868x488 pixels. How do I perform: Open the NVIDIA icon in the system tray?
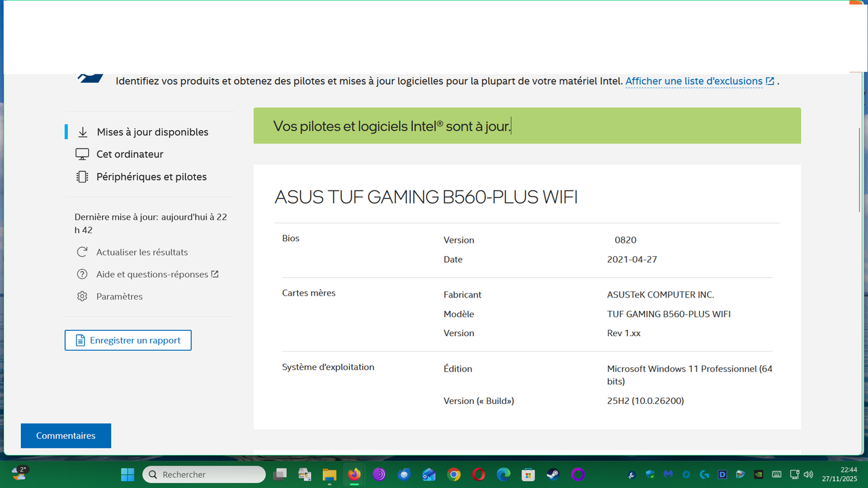[x=759, y=474]
